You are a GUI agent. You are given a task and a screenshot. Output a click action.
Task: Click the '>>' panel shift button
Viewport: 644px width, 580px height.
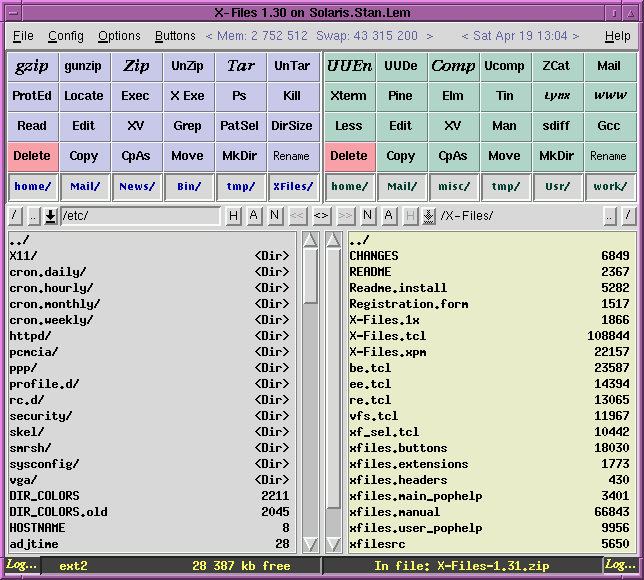(345, 215)
